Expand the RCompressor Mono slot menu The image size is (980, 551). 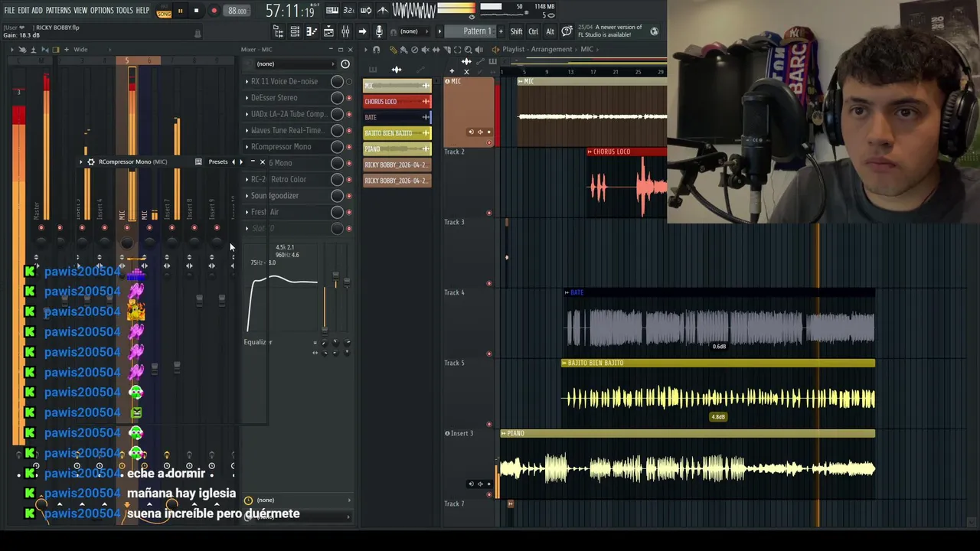click(x=247, y=147)
